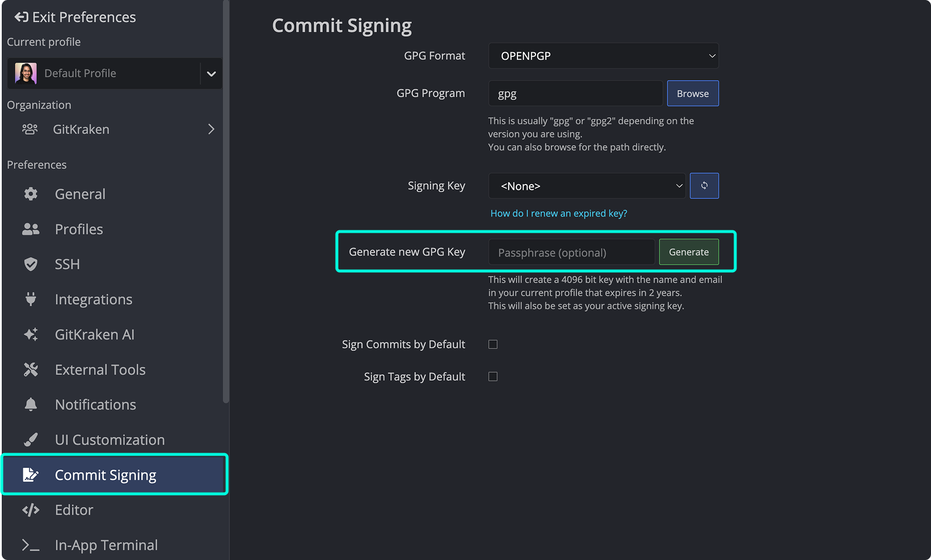Expand the Default Profile selector
The image size is (931, 560).
211,73
